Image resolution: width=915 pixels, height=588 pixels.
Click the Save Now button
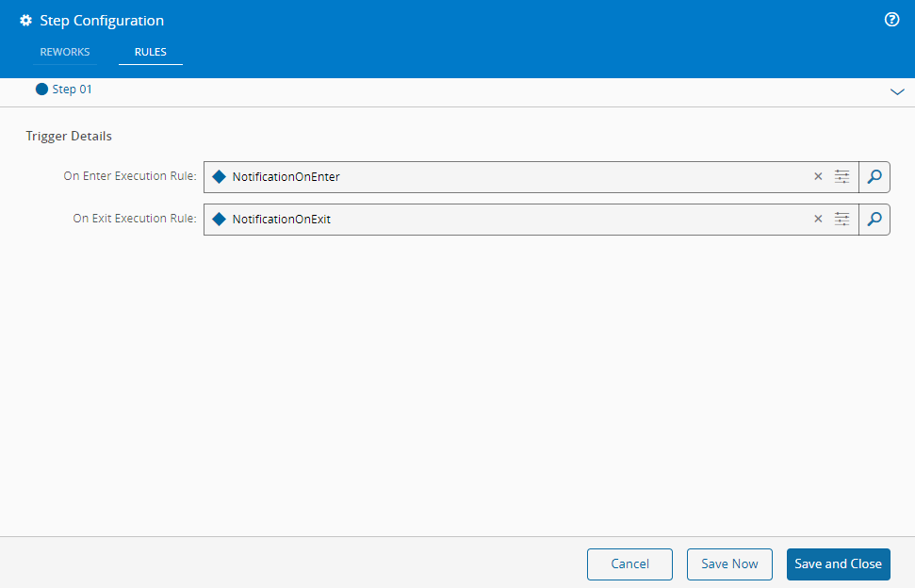729,564
